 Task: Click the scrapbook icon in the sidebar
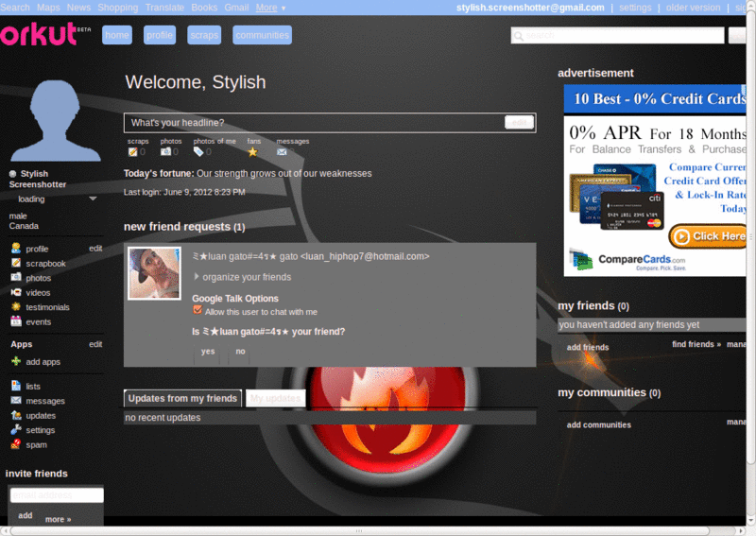click(x=16, y=263)
